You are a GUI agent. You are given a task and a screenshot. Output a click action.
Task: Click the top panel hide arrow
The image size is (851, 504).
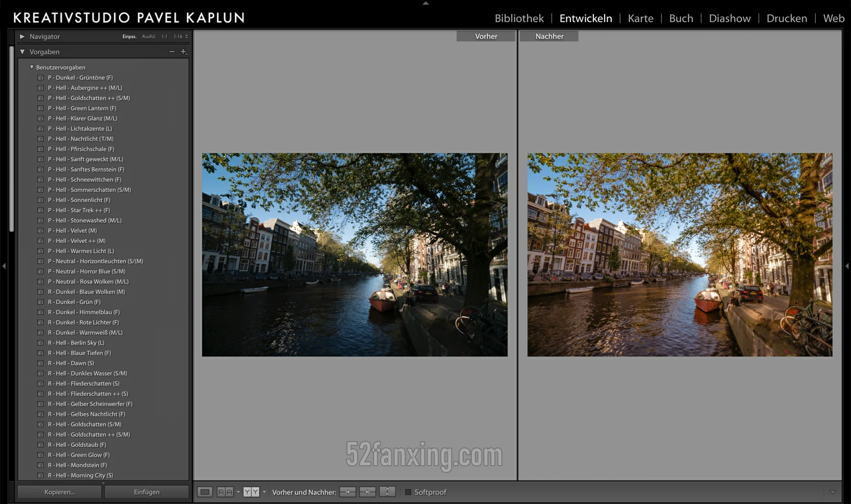426,3
